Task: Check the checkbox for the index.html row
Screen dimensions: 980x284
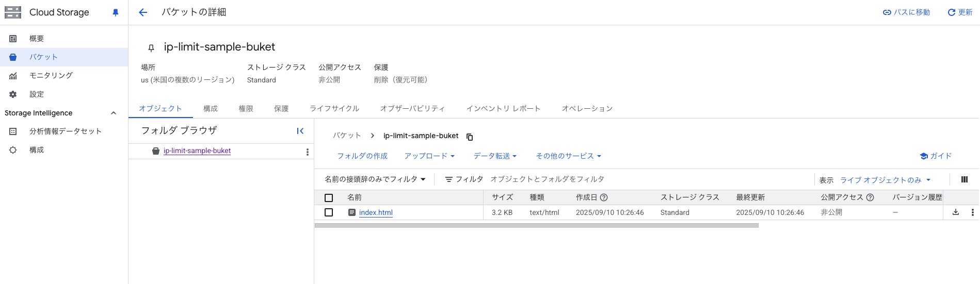Action: [329, 212]
